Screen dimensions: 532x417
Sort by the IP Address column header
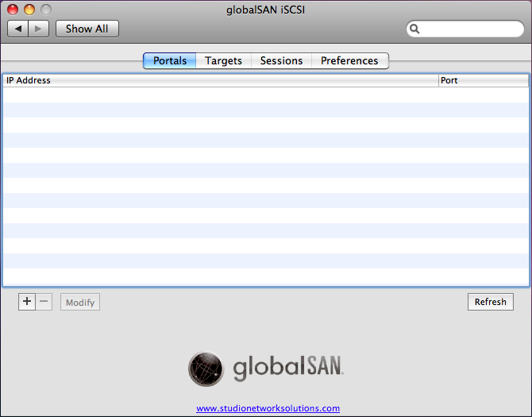[221, 80]
